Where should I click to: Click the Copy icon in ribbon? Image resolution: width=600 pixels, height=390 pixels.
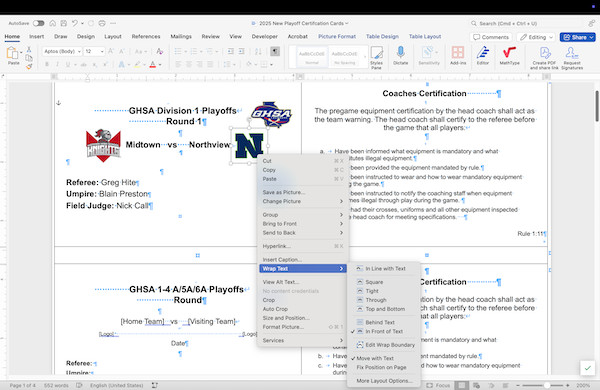(29, 58)
